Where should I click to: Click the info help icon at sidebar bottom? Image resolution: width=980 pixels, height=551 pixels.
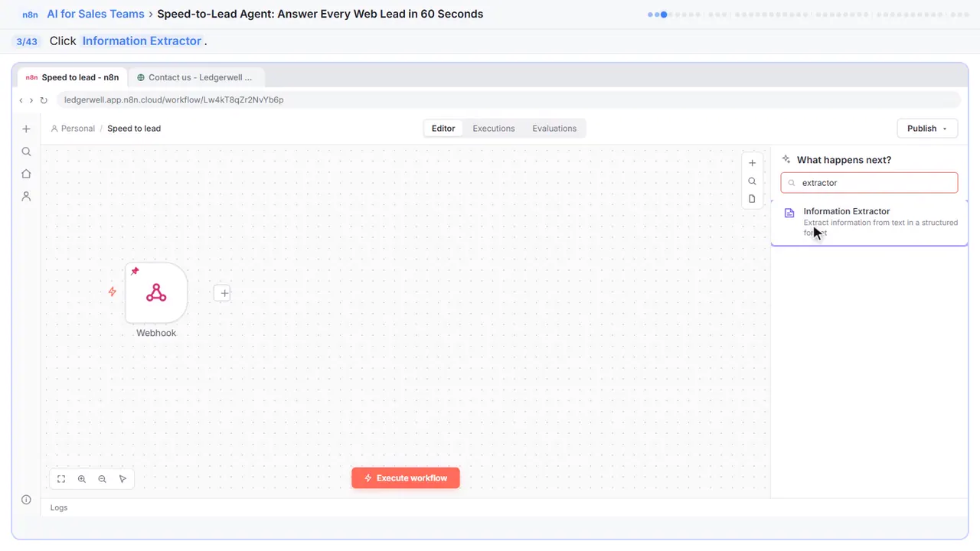point(26,500)
